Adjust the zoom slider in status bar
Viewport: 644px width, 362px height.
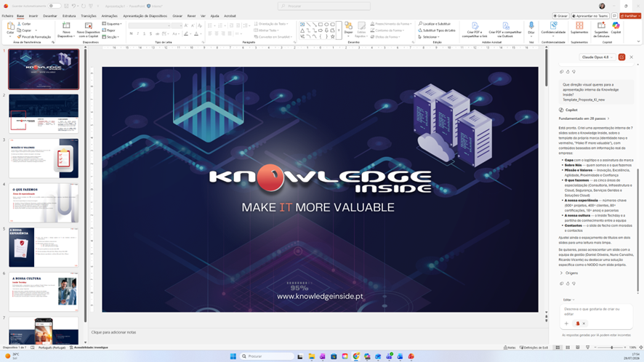tap(611, 347)
